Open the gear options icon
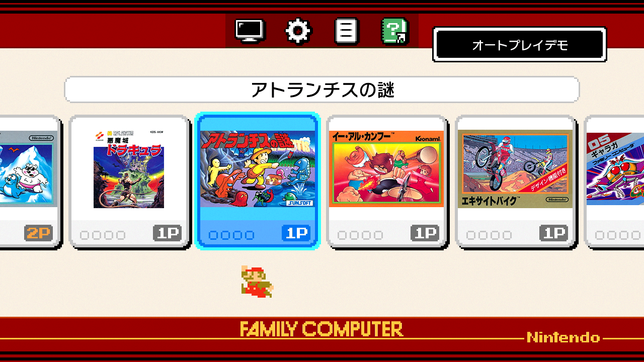Image resolution: width=644 pixels, height=362 pixels. (x=298, y=31)
